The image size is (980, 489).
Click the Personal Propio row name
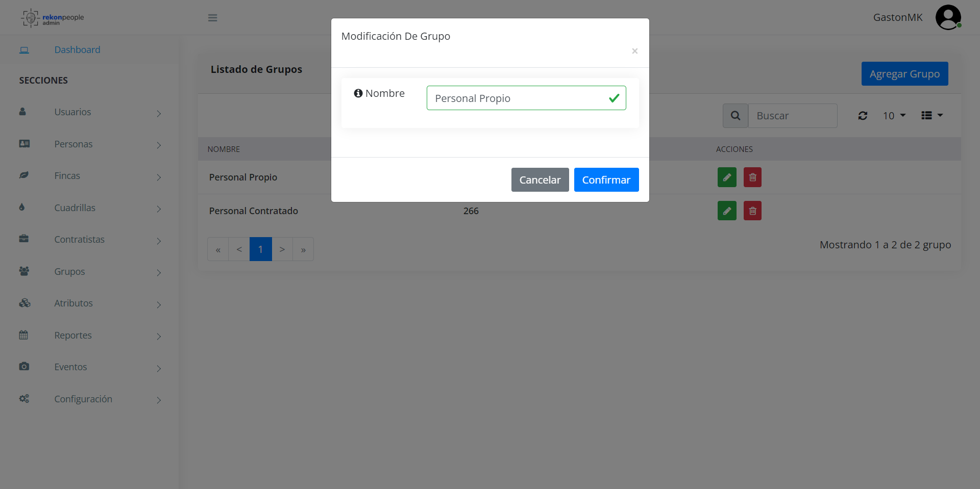[x=243, y=177]
